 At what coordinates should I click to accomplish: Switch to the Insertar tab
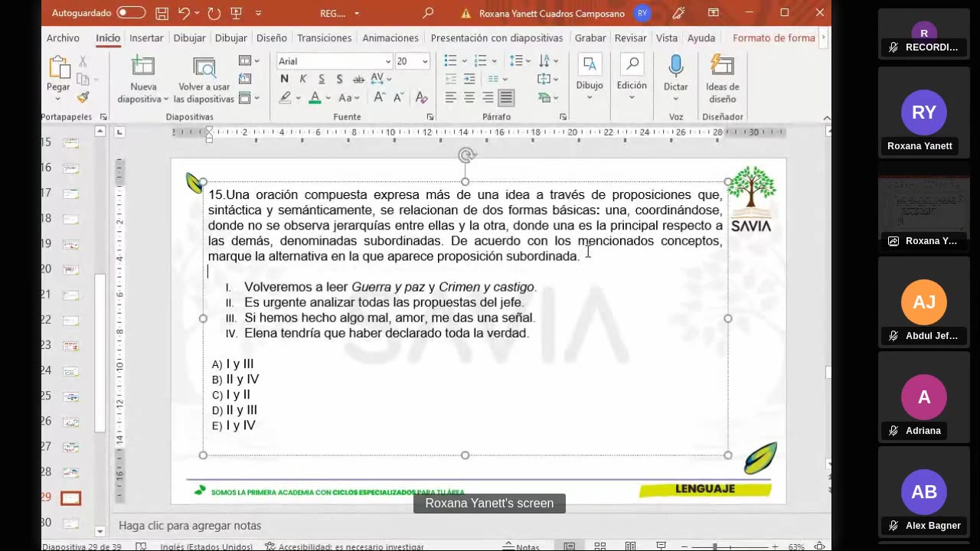146,37
